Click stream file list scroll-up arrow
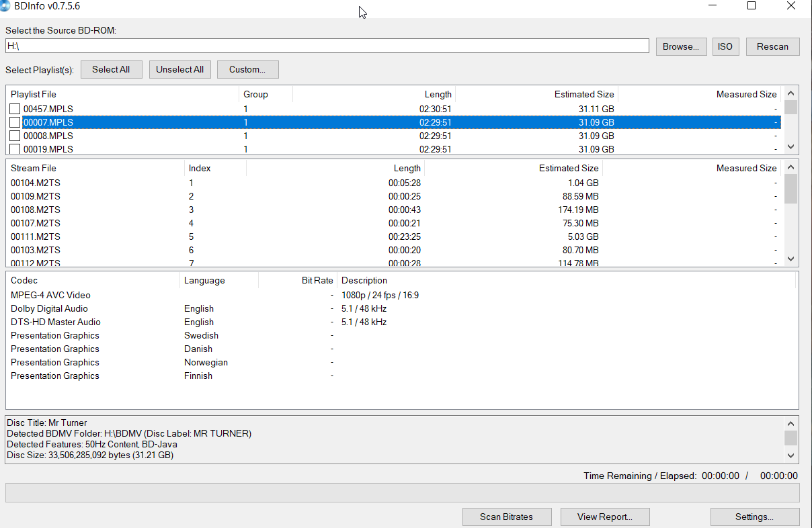 pos(790,167)
